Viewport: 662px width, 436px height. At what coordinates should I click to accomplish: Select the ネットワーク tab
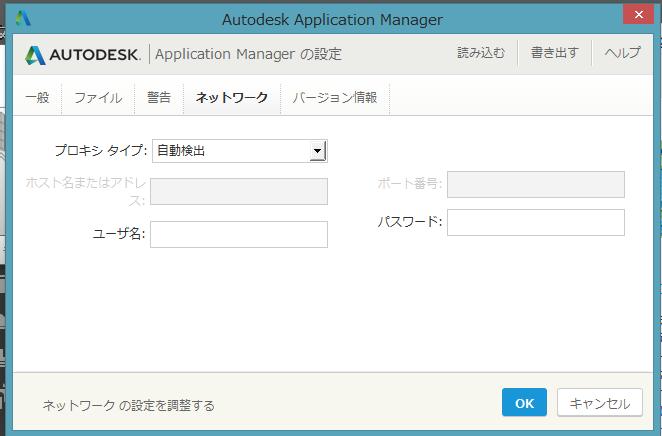click(232, 97)
